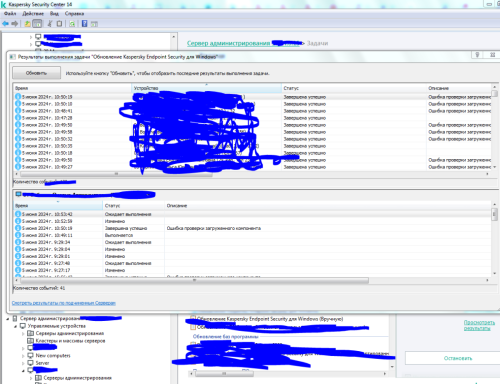This screenshot has width=500, height=384.
Task: Collapse the Управляемые устройства node
Action: point(15,326)
